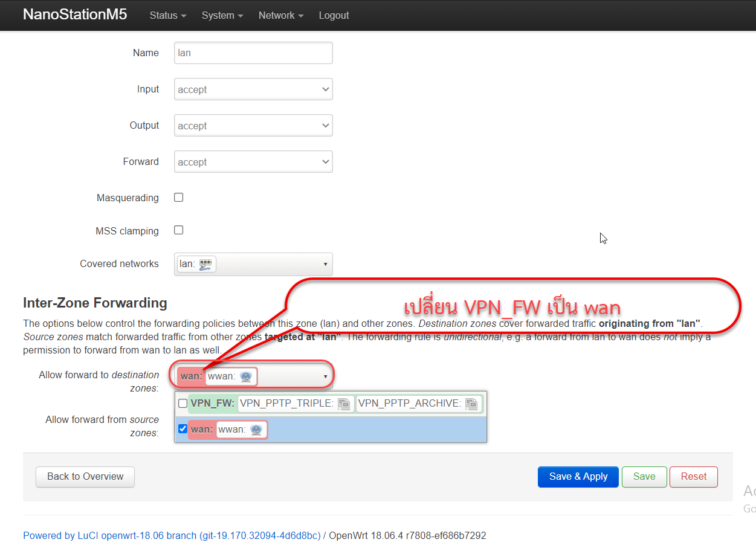This screenshot has height=545, width=756.
Task: Click the NanoStationM5 brand title
Action: [x=75, y=15]
